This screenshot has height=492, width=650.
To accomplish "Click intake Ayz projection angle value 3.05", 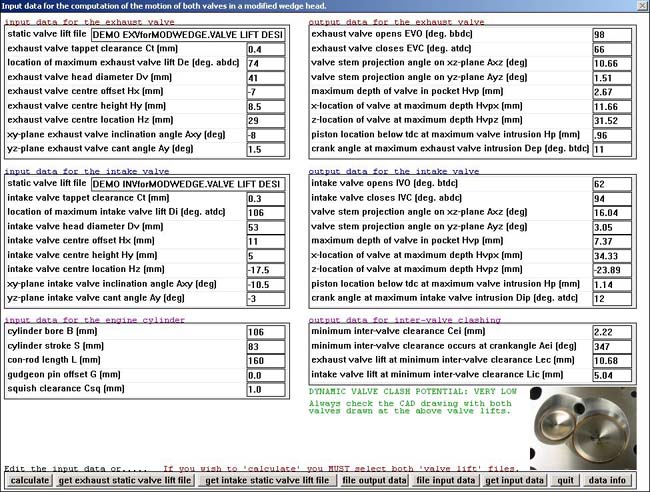I will (x=612, y=227).
